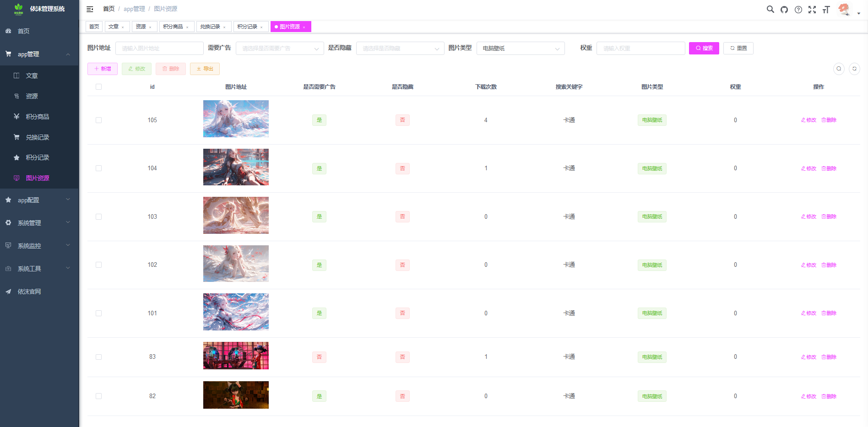Open the help documentation question icon

tap(798, 10)
